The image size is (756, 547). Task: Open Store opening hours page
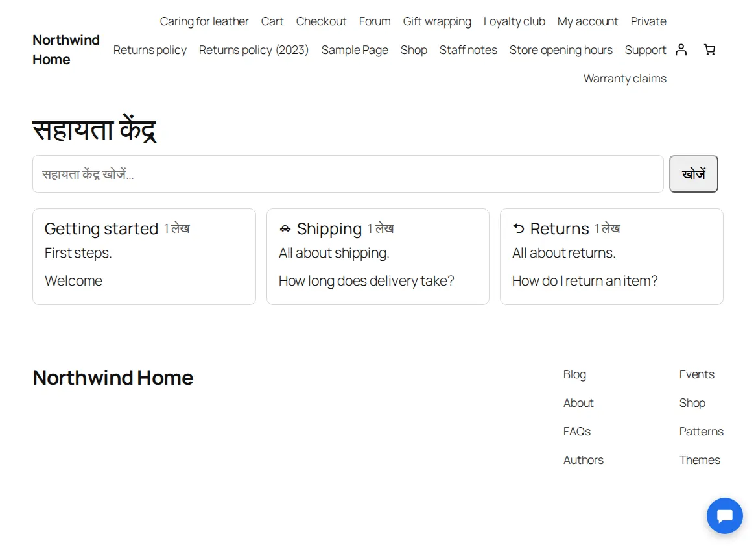(561, 50)
